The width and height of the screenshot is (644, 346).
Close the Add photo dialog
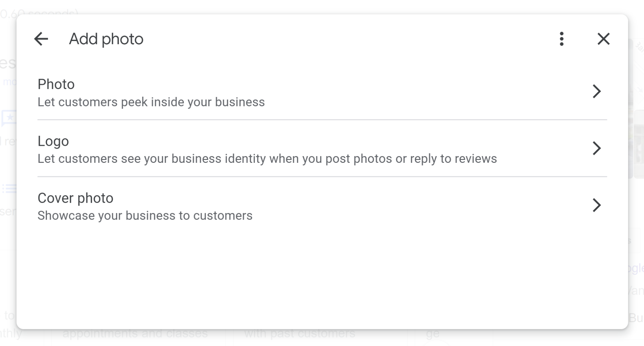(x=603, y=39)
